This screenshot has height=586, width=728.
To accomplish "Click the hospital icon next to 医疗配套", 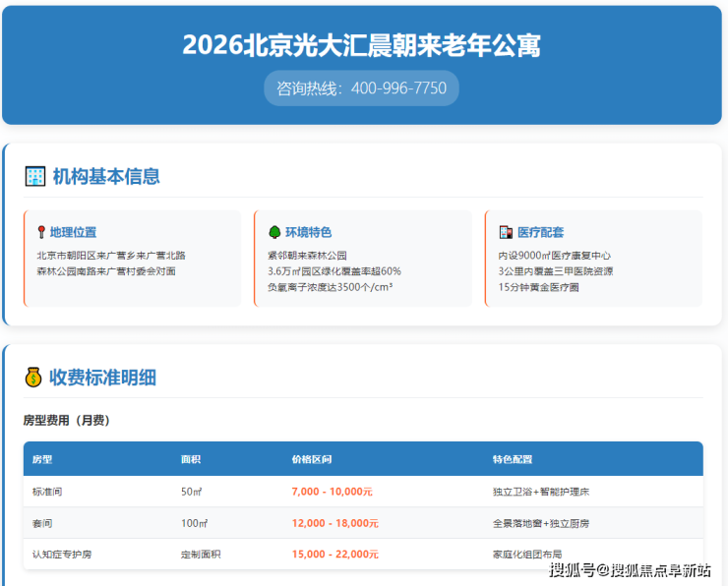I will tap(506, 233).
